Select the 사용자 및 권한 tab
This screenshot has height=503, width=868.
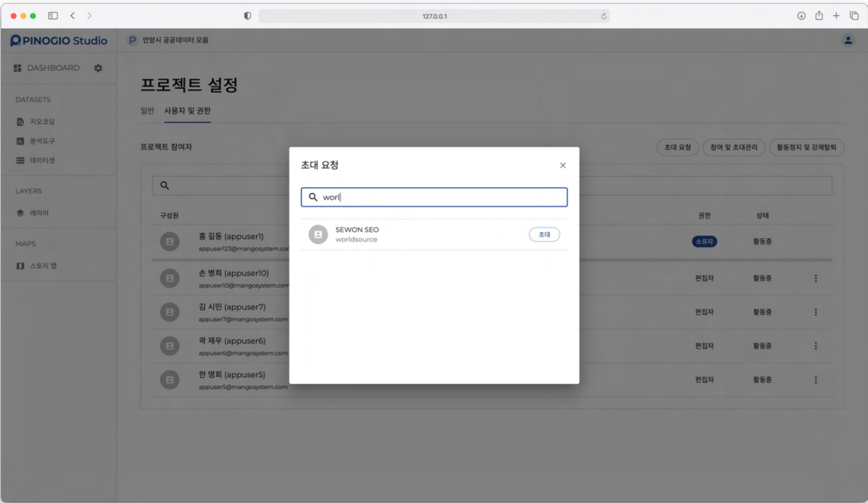[188, 111]
